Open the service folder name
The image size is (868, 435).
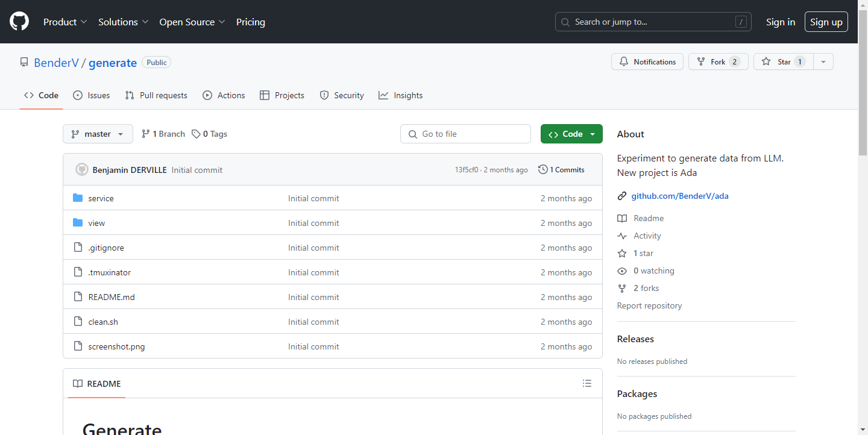point(101,198)
